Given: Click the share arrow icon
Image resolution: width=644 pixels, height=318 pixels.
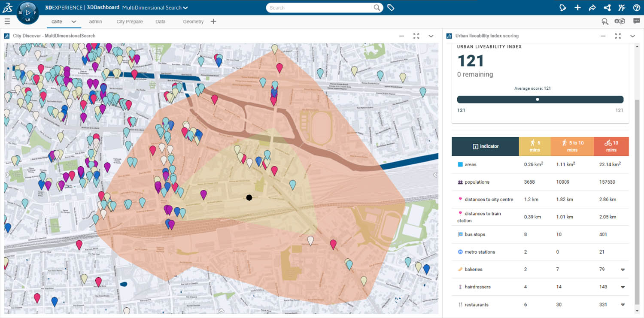Looking at the screenshot, I should tap(592, 8).
